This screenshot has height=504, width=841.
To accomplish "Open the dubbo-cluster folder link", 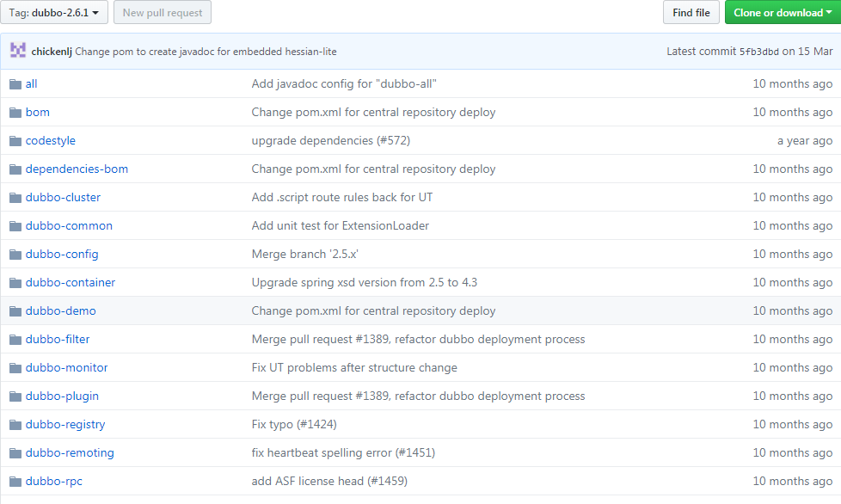I will coord(63,197).
